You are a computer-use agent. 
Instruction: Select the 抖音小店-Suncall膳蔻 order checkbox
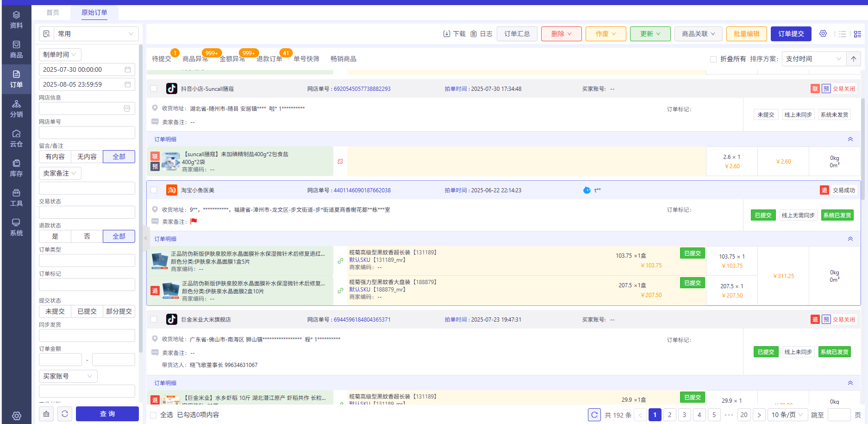(x=154, y=89)
